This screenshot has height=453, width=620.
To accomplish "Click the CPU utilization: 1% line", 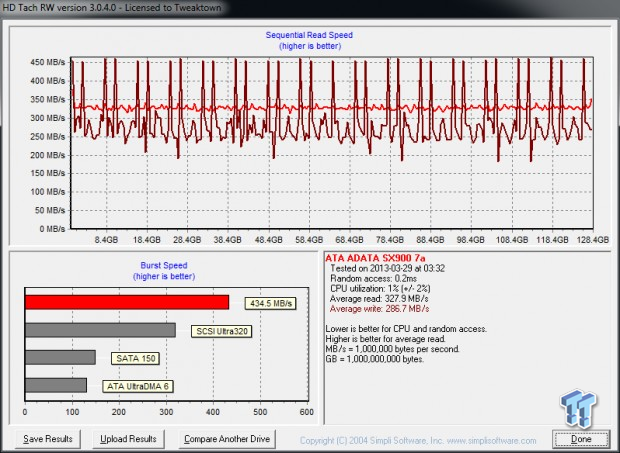I will [x=380, y=289].
